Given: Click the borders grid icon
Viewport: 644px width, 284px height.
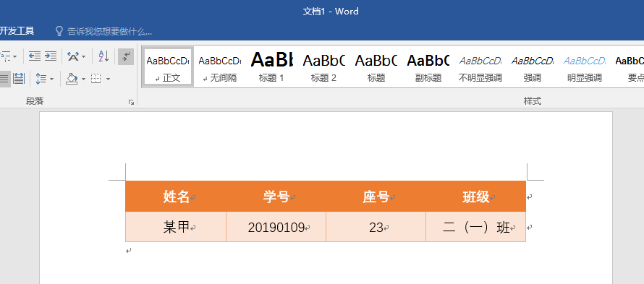Looking at the screenshot, I should click(x=96, y=78).
